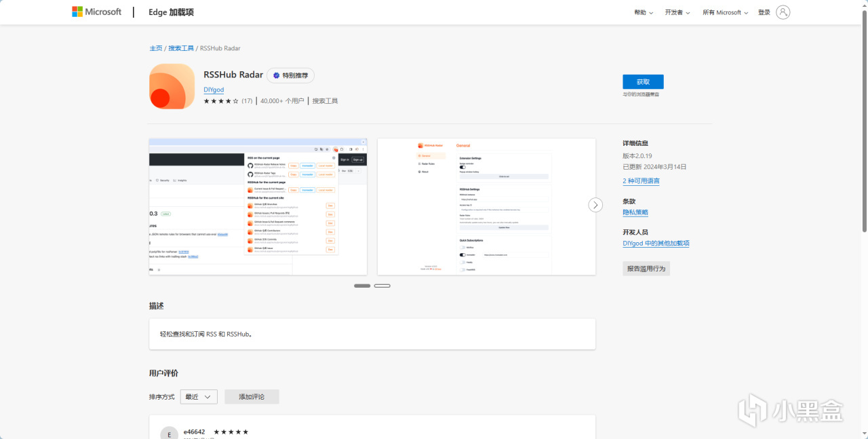Click the 报告滥用行为 button

pyautogui.click(x=646, y=269)
